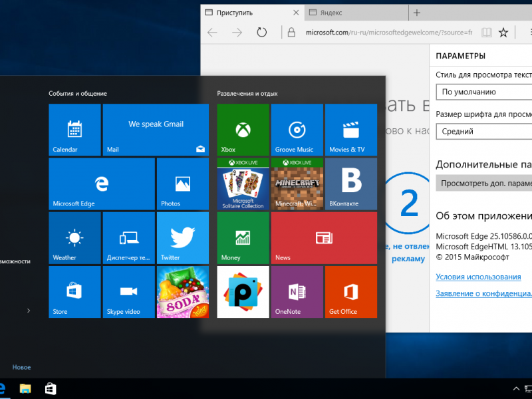The height and width of the screenshot is (399, 532).
Task: Open the Xbox tile
Action: pos(243,130)
